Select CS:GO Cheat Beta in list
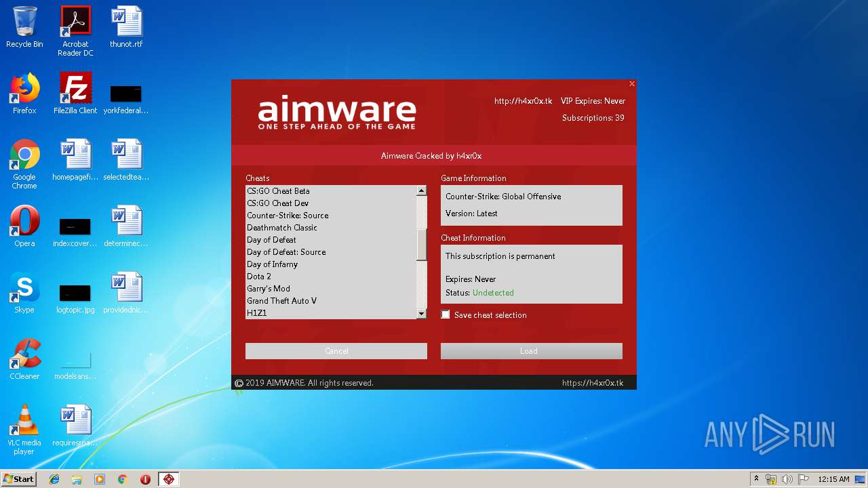This screenshot has width=868, height=488. pos(331,191)
